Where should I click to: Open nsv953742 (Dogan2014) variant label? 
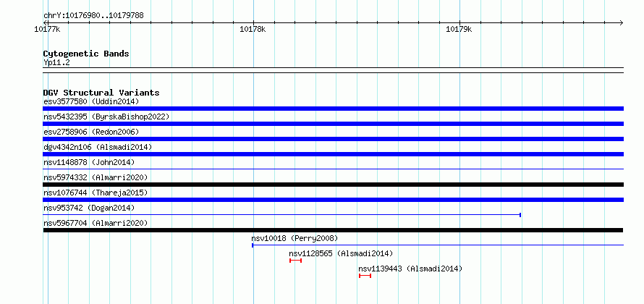tap(89, 208)
